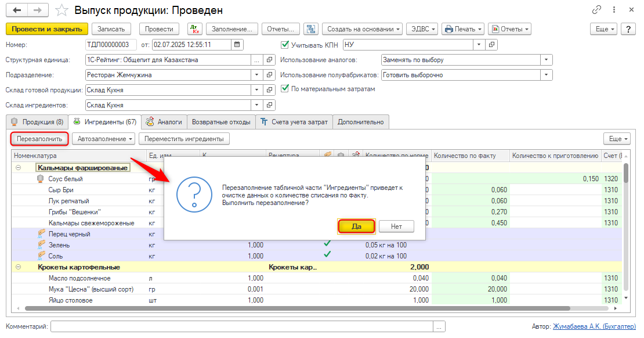Screen dimensions: 644x338
Task: Click Провести button
Action: tap(159, 29)
